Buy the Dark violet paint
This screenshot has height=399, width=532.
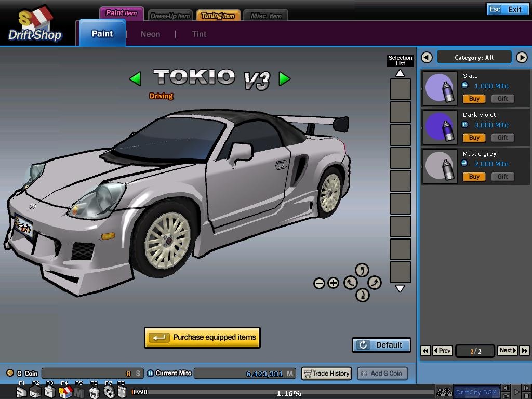tap(473, 138)
